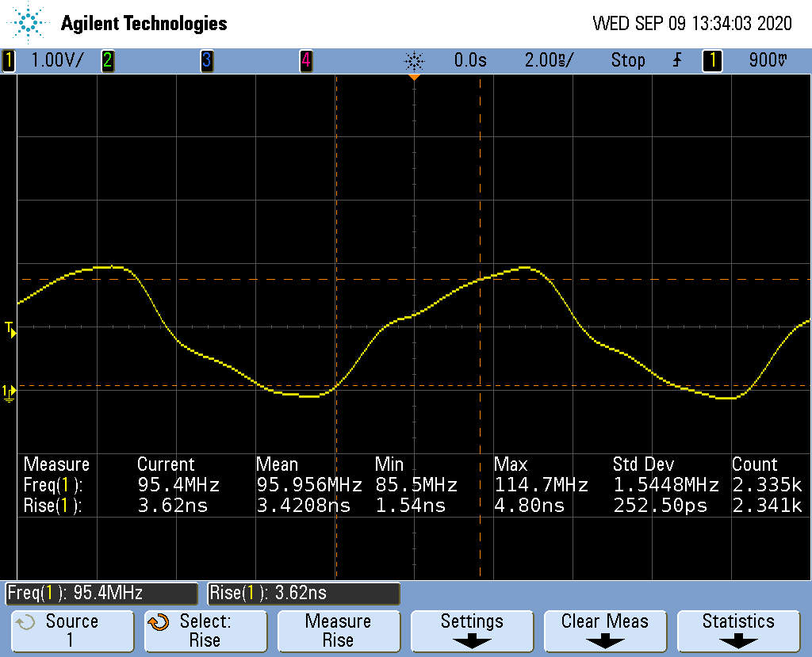Open the Settings softkey menu
812x657 pixels.
click(x=472, y=630)
